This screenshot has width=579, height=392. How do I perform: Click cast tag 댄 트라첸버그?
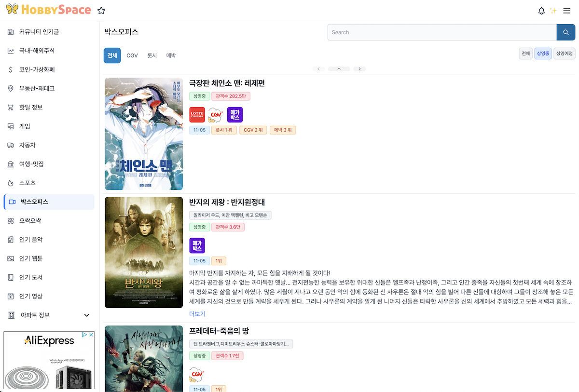(241, 344)
